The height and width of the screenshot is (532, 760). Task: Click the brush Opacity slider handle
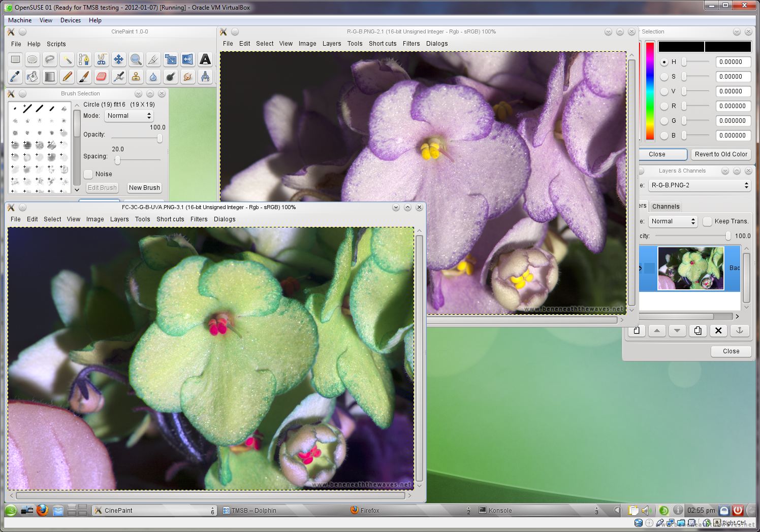[x=160, y=138]
